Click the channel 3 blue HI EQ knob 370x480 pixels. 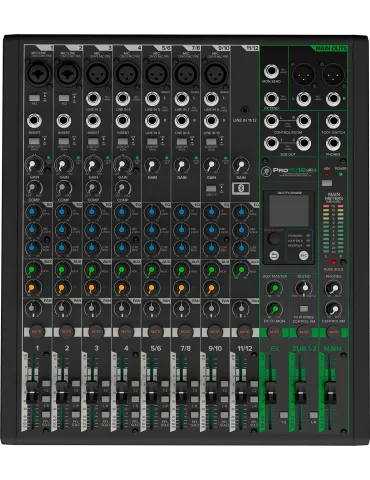pos(93,212)
